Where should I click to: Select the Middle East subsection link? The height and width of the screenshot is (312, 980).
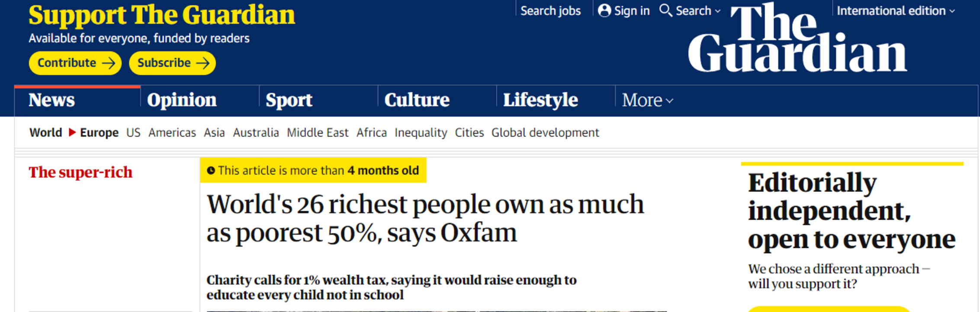(x=318, y=133)
